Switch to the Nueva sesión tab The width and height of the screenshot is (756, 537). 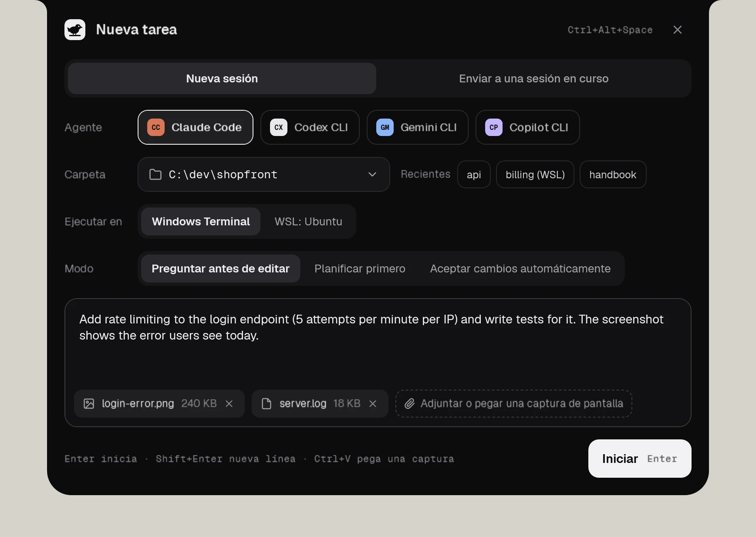tap(222, 78)
